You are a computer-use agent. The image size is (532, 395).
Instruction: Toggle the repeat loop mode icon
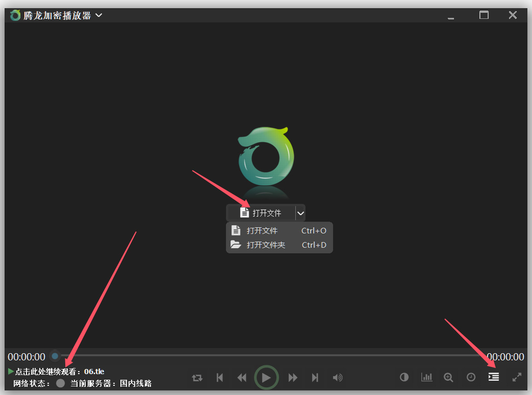[x=197, y=377]
